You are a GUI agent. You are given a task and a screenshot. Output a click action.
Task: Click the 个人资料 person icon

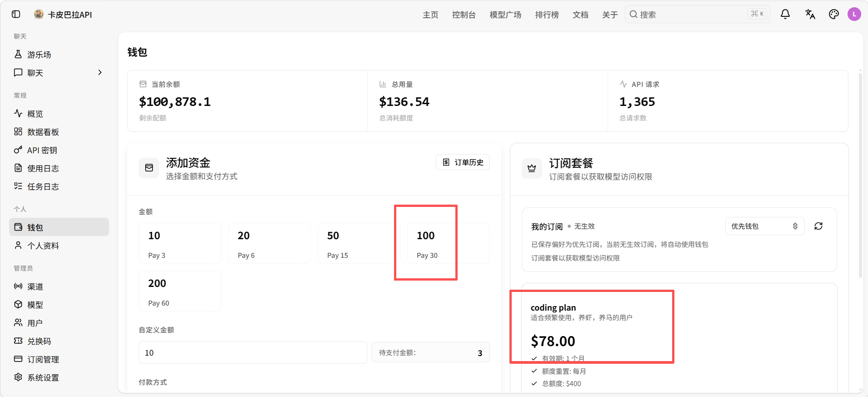pos(18,245)
